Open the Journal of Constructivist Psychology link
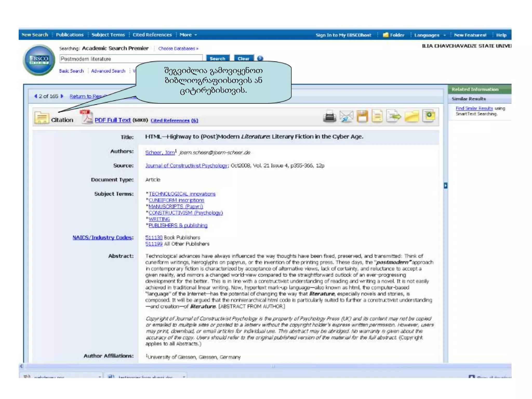The width and height of the screenshot is (532, 399). [186, 165]
